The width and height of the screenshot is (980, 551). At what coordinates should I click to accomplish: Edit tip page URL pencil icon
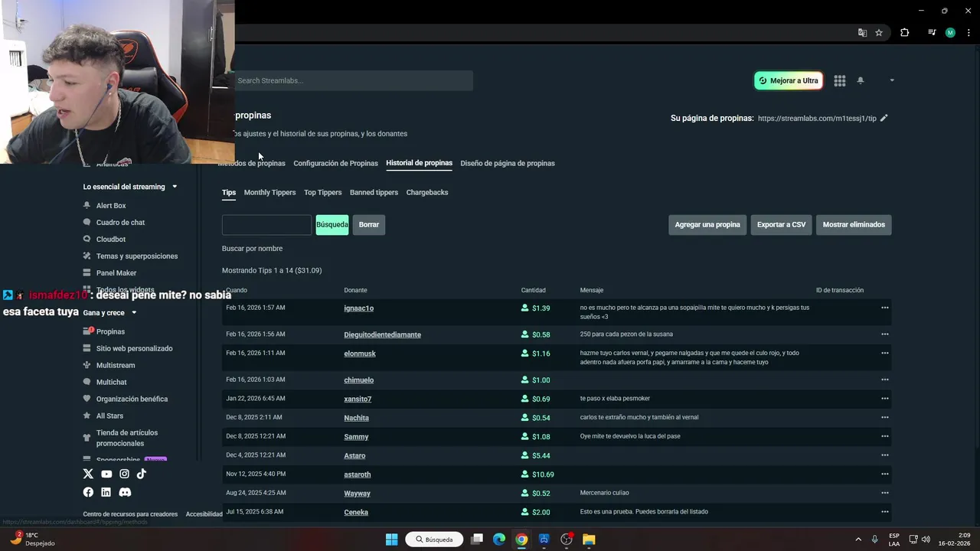click(884, 118)
